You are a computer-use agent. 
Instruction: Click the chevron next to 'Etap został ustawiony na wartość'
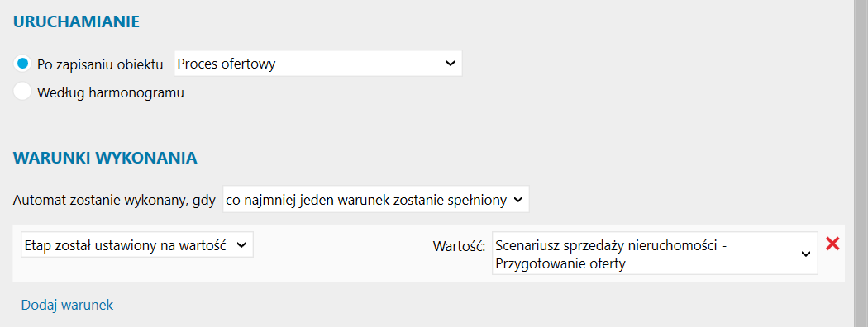pyautogui.click(x=241, y=246)
